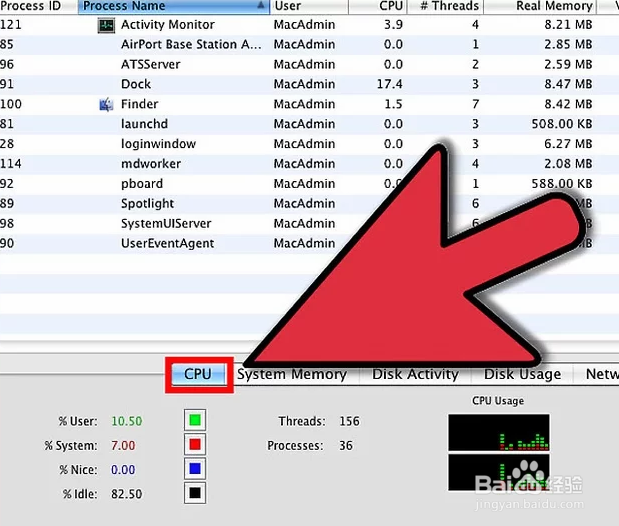
Task: Click MacAdmin user in loginwindow row
Action: tap(304, 144)
